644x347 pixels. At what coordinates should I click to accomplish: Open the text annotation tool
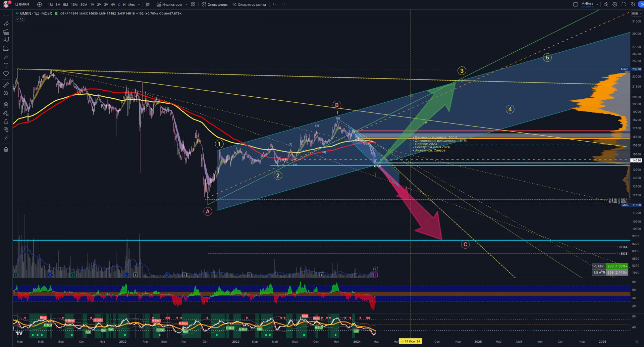[6, 65]
